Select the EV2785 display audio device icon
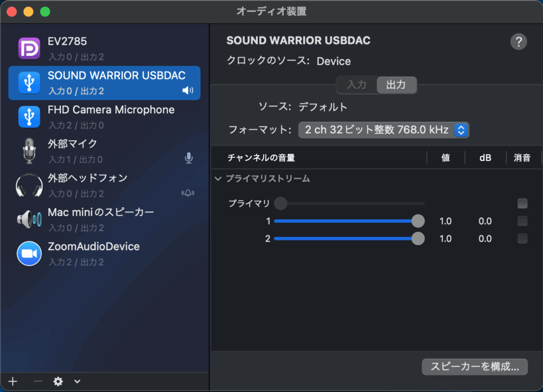Screen dimensions: 543x392 point(29,48)
